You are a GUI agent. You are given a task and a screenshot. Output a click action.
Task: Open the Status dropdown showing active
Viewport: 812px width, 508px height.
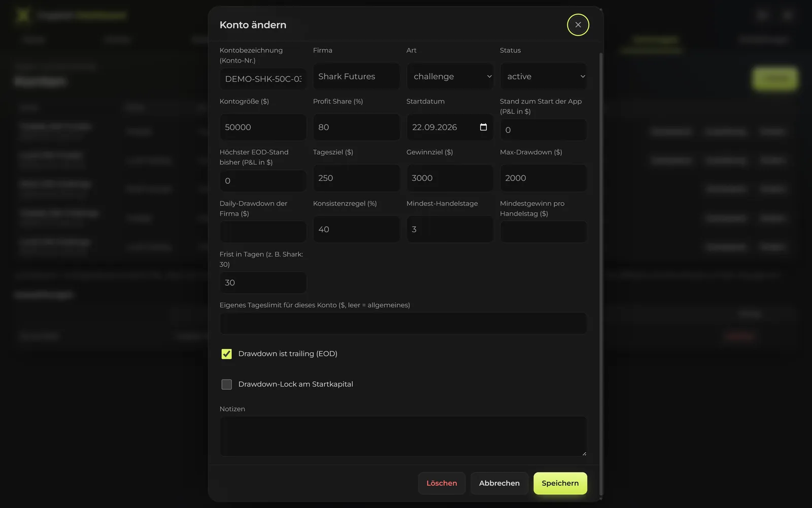[544, 76]
